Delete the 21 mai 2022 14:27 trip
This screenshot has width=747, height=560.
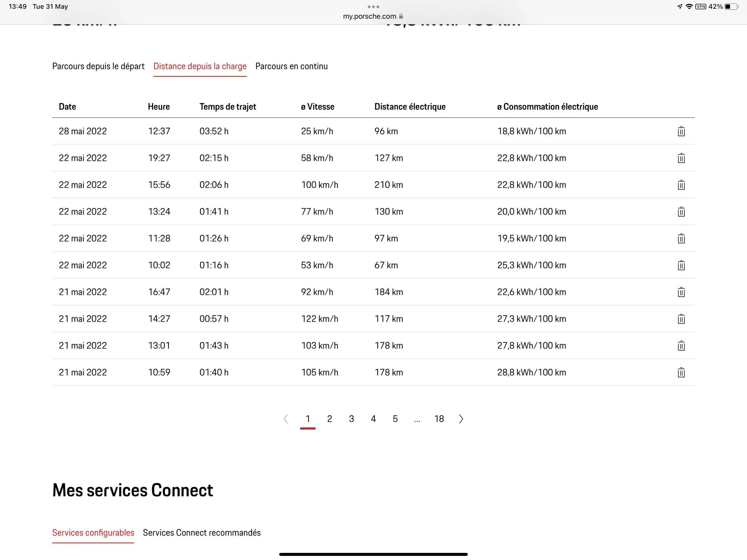pos(681,319)
